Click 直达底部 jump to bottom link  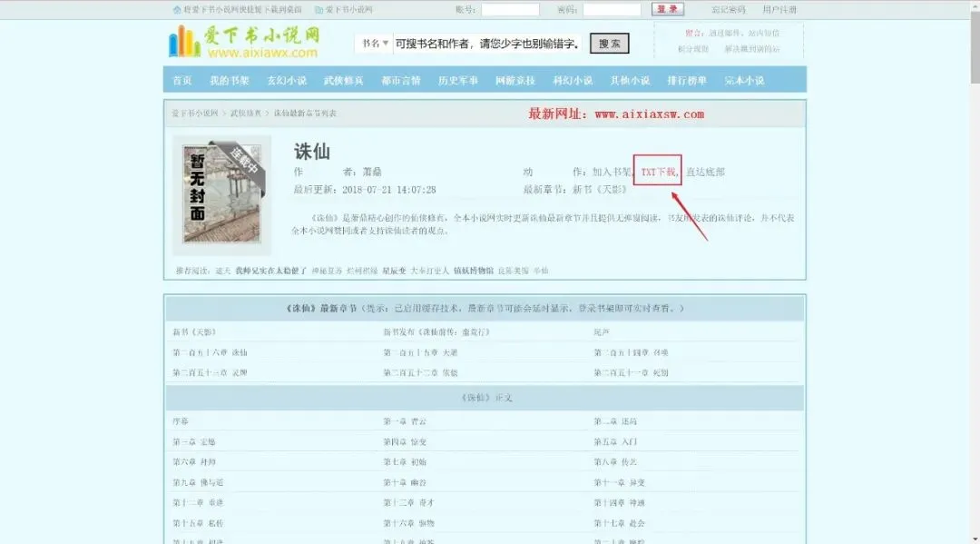[x=705, y=172]
